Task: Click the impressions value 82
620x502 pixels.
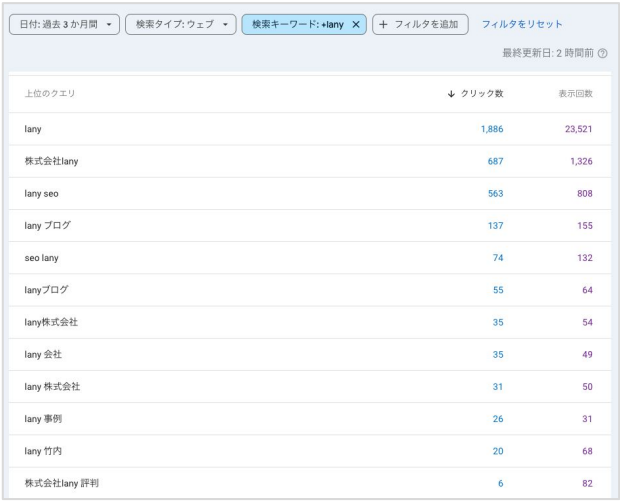Action: pyautogui.click(x=587, y=483)
